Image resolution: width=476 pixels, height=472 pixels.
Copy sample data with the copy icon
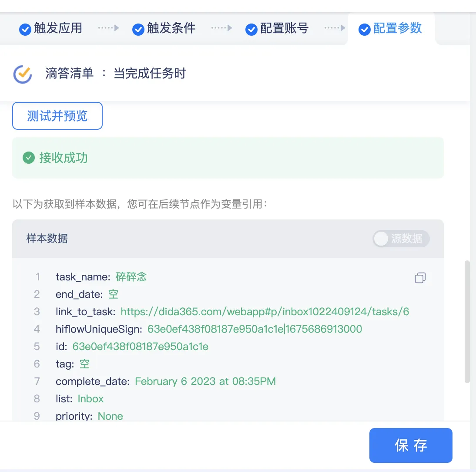point(420,278)
